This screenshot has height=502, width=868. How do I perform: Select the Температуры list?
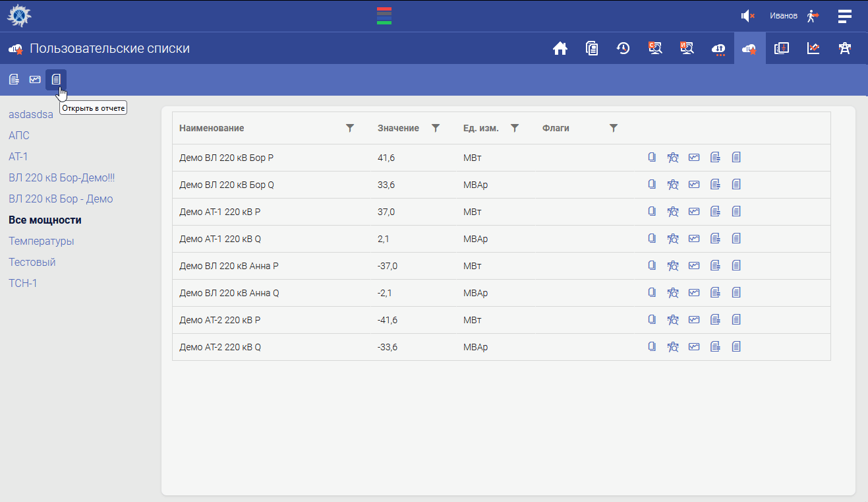click(41, 241)
